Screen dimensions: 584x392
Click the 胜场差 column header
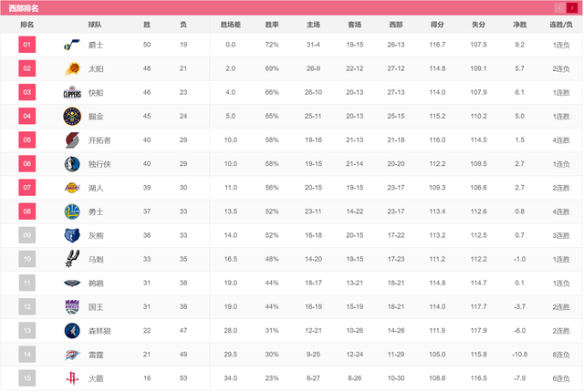tap(231, 25)
